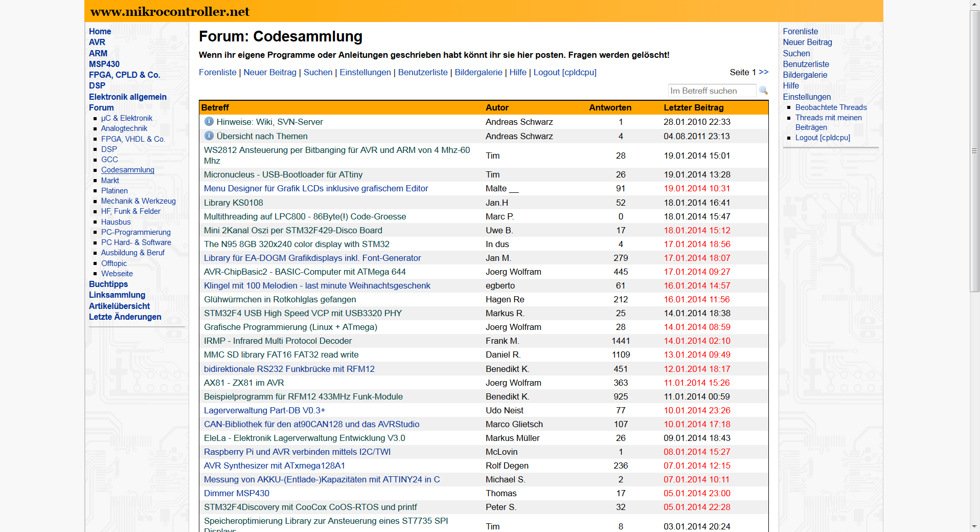
Task: Click the browser vertical scrollbar thumb
Action: click(974, 150)
